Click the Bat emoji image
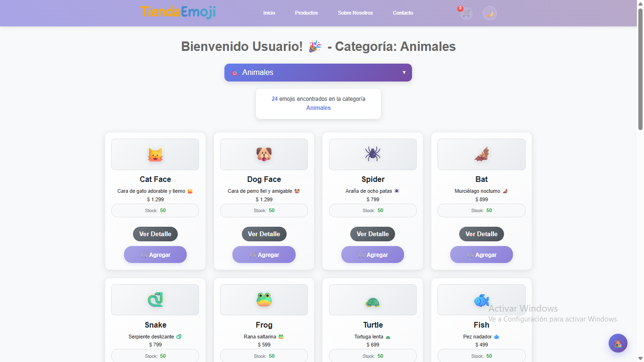The image size is (644, 362). pyautogui.click(x=481, y=154)
